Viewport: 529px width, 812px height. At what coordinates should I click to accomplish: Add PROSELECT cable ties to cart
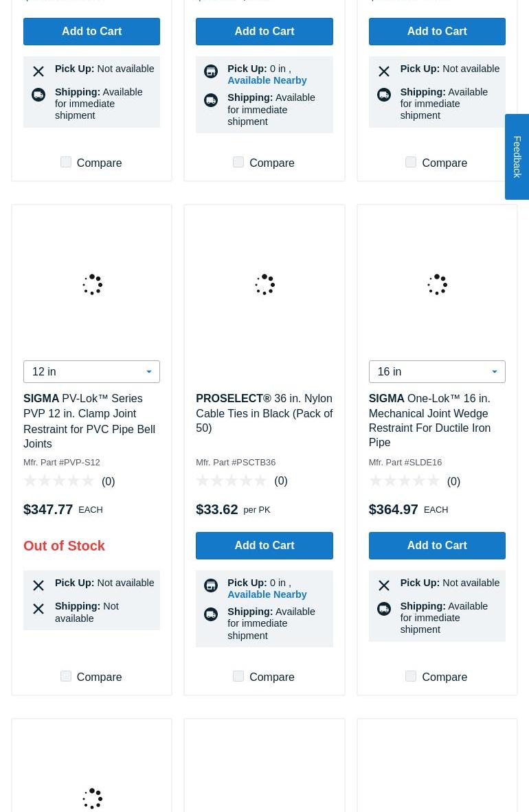click(x=264, y=546)
